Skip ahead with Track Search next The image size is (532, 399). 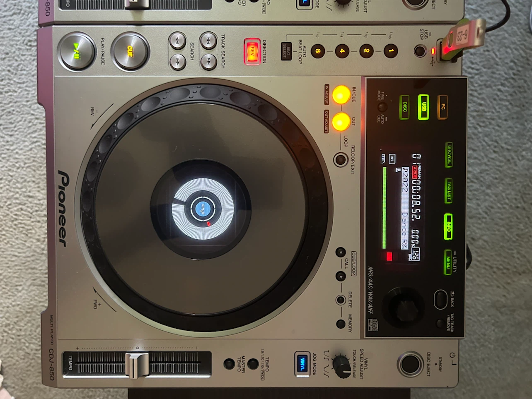tap(208, 62)
